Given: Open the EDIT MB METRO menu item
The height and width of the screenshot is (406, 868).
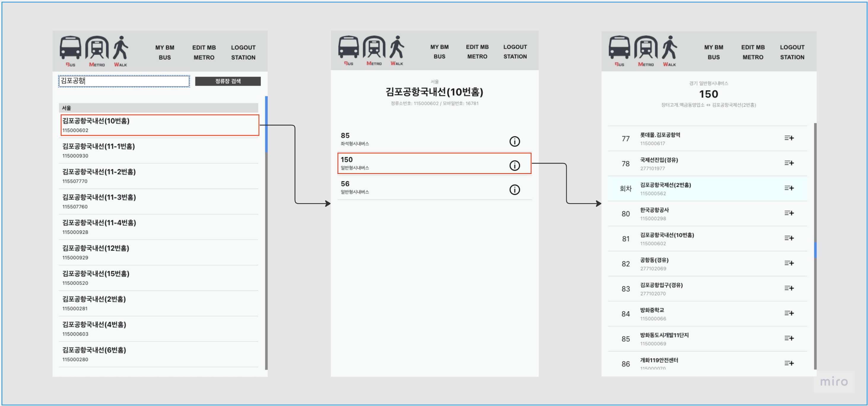Looking at the screenshot, I should (204, 52).
